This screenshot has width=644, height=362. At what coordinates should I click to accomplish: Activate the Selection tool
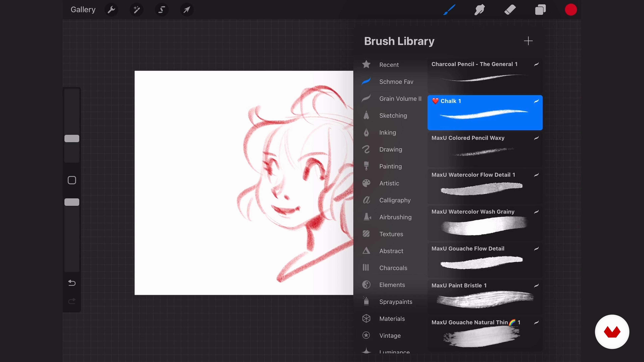(162, 10)
